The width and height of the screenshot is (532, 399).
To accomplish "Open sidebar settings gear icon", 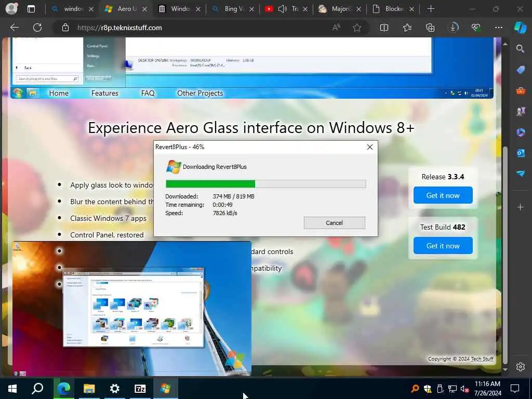I will (x=521, y=367).
